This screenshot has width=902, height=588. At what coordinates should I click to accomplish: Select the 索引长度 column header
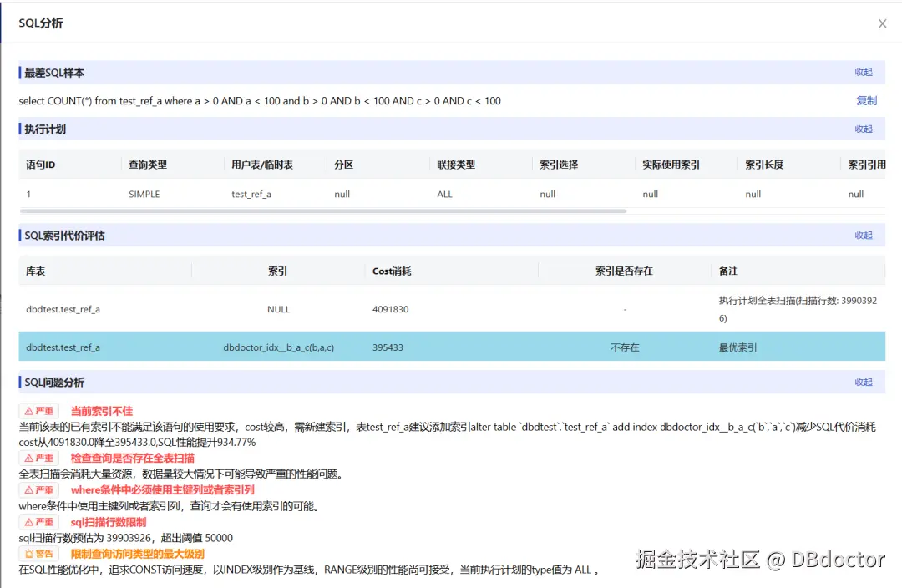pyautogui.click(x=764, y=165)
